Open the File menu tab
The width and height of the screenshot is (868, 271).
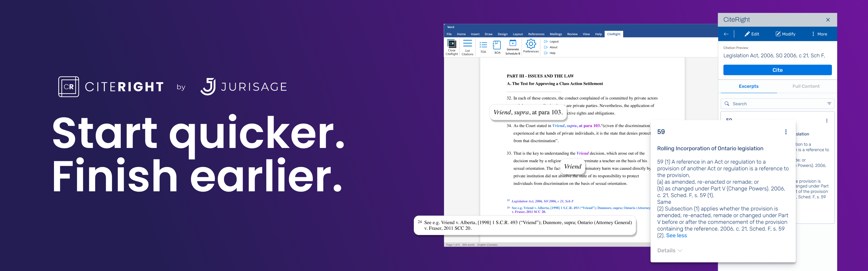(449, 34)
